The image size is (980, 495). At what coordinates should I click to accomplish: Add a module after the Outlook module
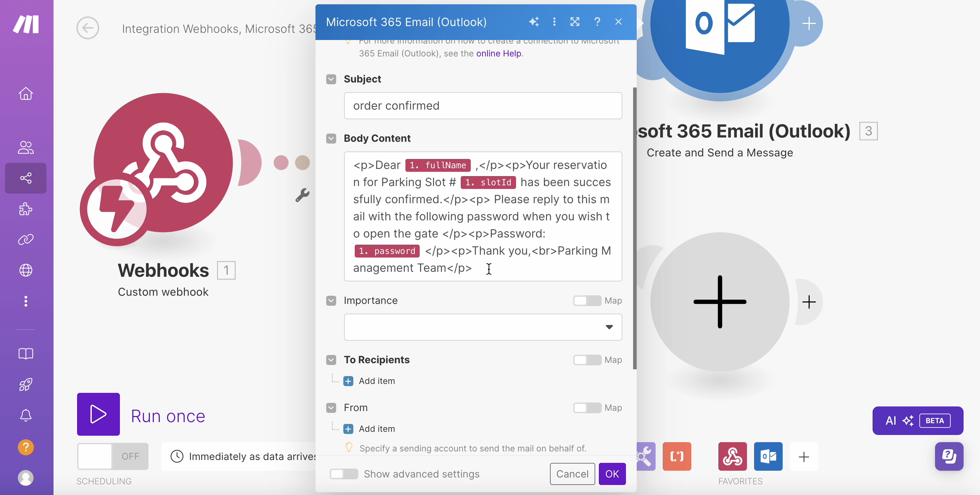[x=809, y=24]
